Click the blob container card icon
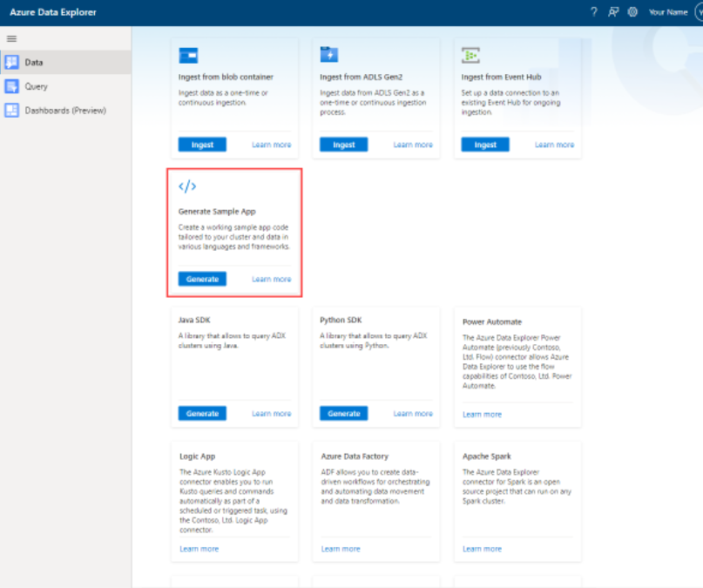703x588 pixels. click(188, 56)
